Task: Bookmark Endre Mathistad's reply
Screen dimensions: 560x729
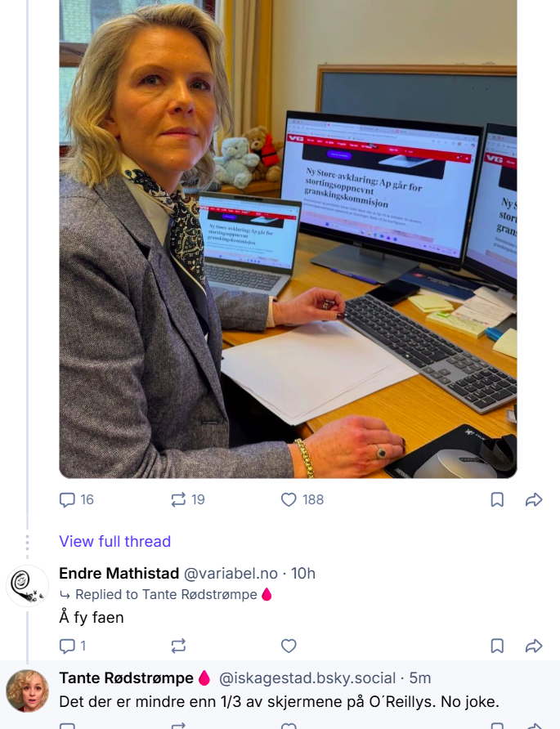Action: click(497, 646)
